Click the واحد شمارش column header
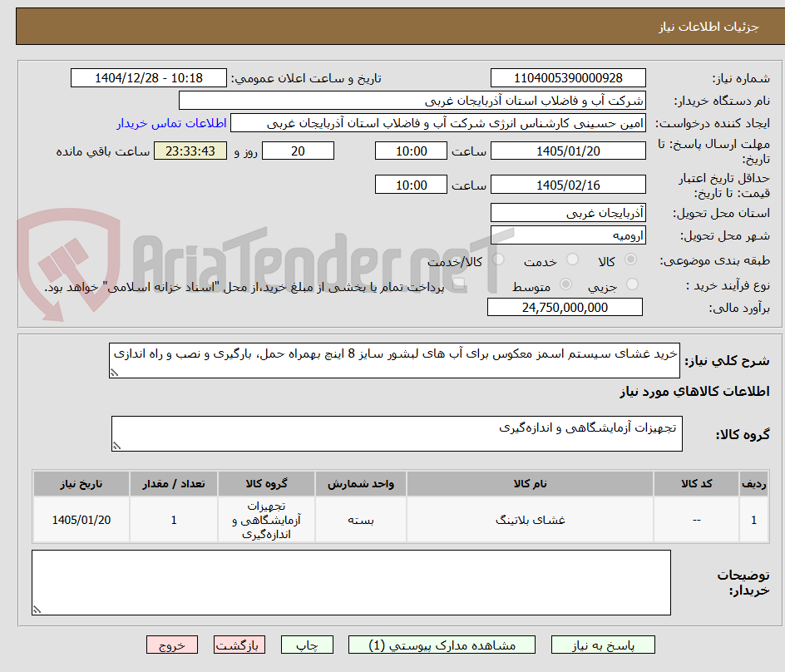The image size is (785, 672). click(x=361, y=484)
